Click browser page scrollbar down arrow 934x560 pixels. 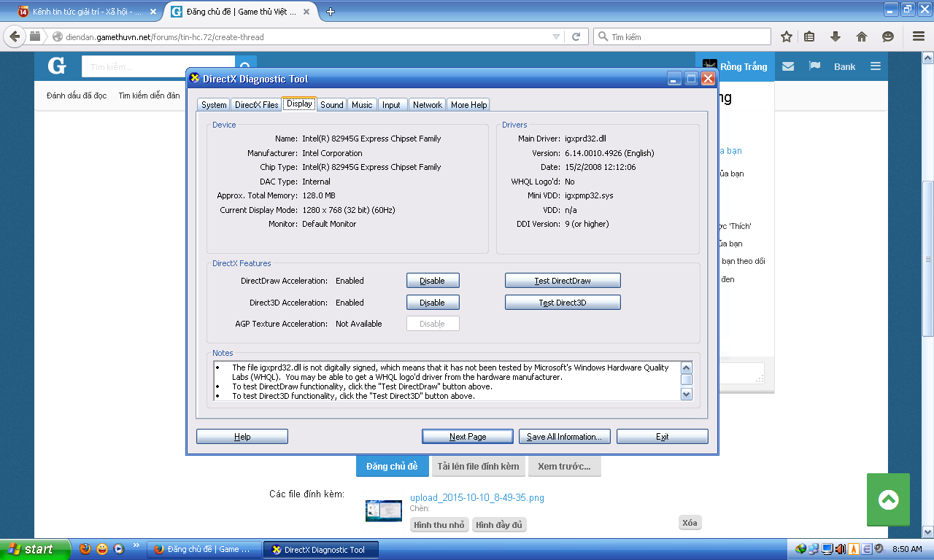pyautogui.click(x=927, y=532)
